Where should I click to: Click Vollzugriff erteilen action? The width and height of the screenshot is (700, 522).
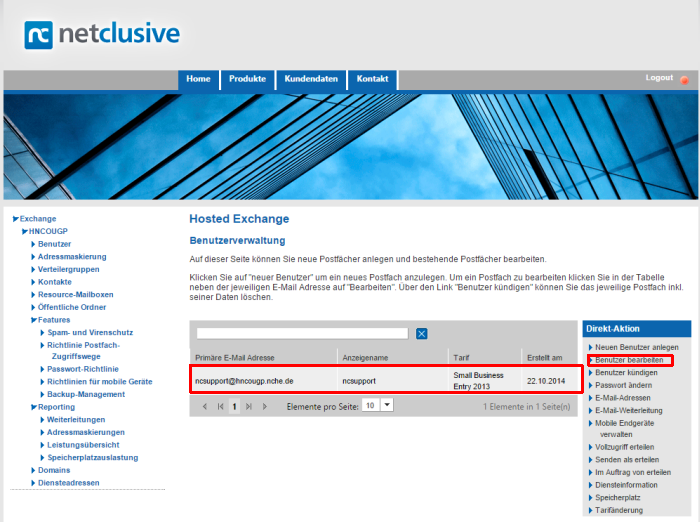pyautogui.click(x=625, y=447)
